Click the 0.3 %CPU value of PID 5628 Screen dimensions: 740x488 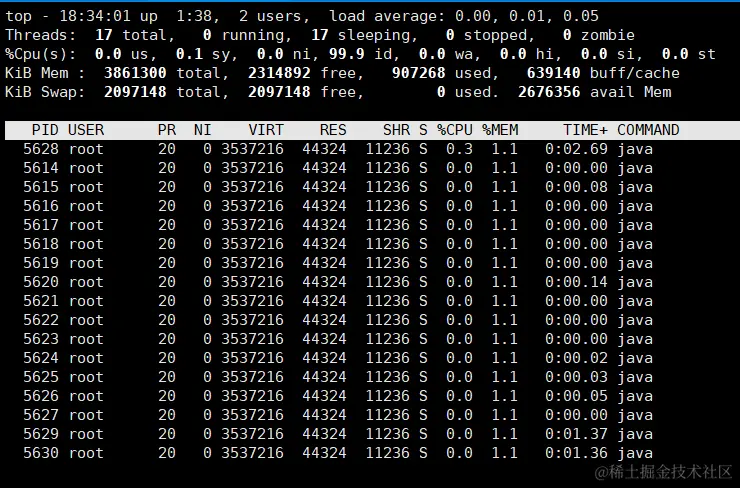459,149
